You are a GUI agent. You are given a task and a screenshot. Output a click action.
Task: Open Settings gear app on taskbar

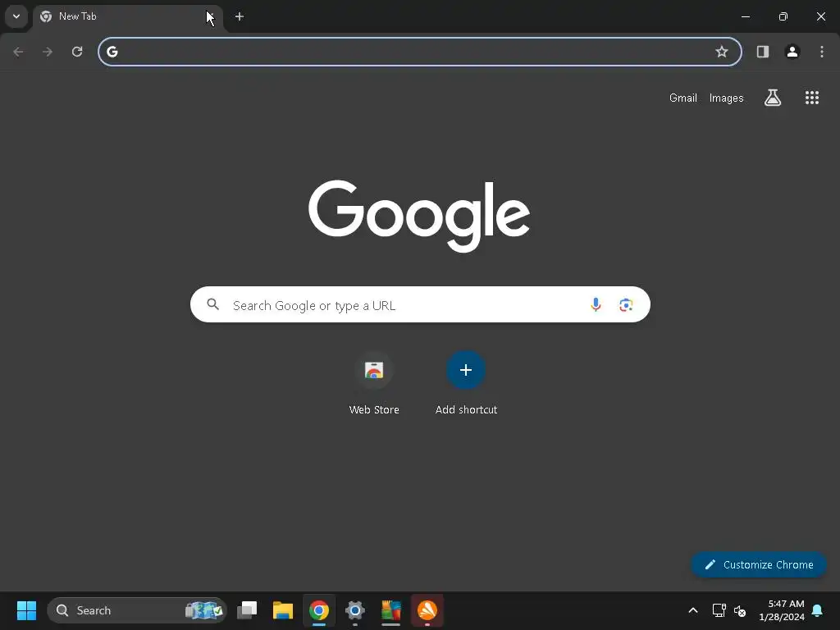coord(354,610)
